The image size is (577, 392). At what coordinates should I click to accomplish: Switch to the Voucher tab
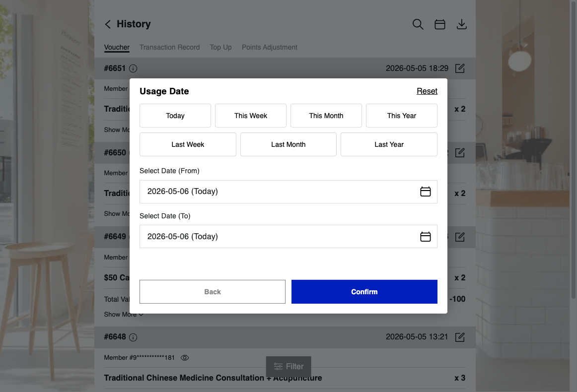tap(117, 48)
